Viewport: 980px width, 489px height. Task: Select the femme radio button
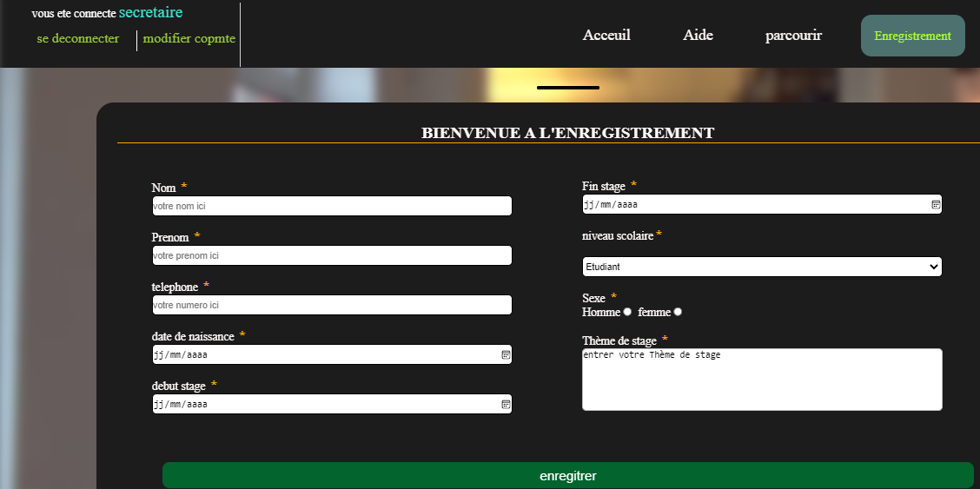click(x=678, y=312)
